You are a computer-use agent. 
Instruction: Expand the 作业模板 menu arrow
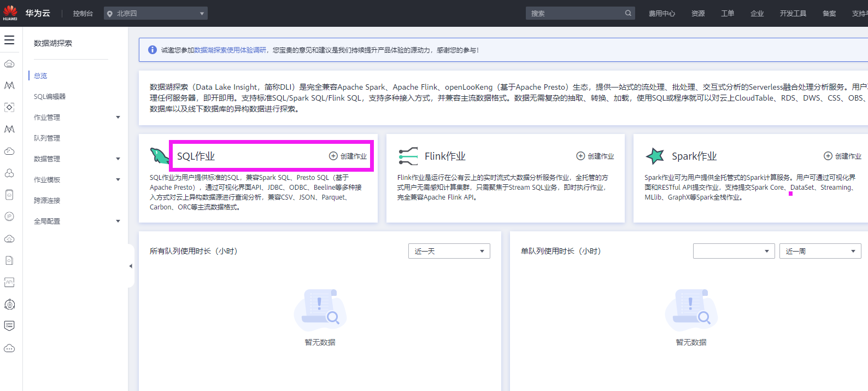pyautogui.click(x=118, y=179)
